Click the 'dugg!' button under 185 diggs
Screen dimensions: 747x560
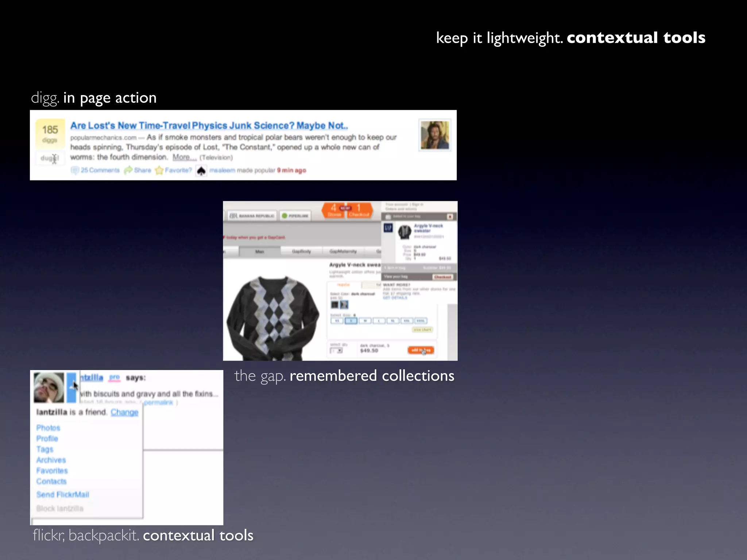click(50, 158)
